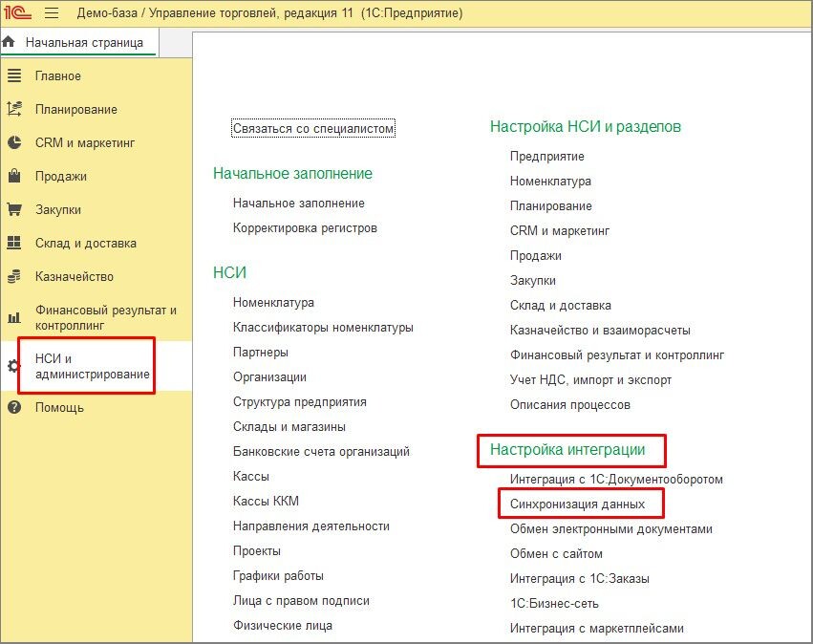Click the Помощь question mark icon
Image resolution: width=813 pixels, height=644 pixels.
(x=14, y=407)
